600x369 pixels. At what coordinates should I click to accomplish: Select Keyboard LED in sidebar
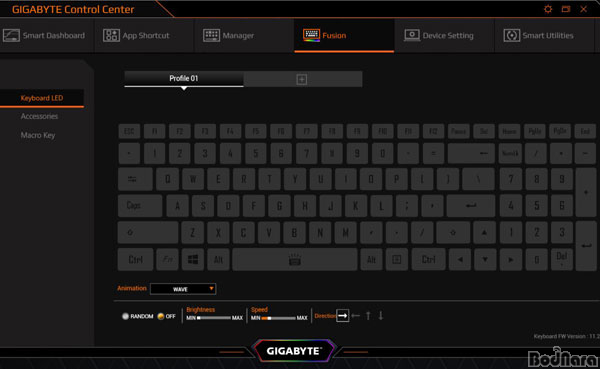[42, 98]
